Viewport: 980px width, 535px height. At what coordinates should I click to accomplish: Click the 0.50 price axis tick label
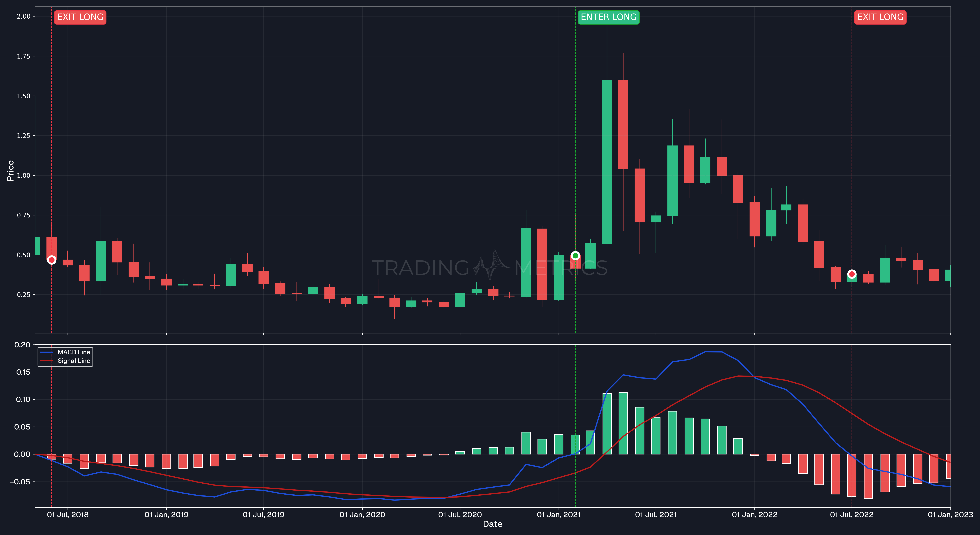tap(24, 255)
